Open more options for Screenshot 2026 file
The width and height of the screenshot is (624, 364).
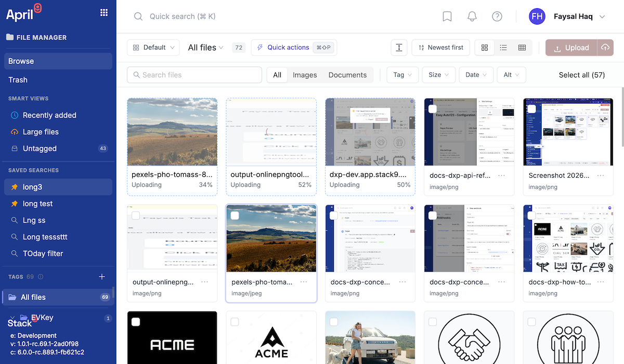(601, 175)
